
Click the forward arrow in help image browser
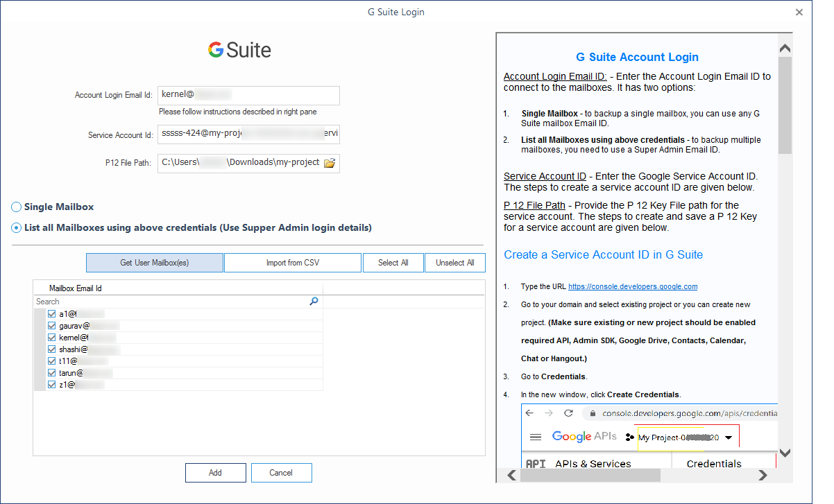tap(549, 413)
